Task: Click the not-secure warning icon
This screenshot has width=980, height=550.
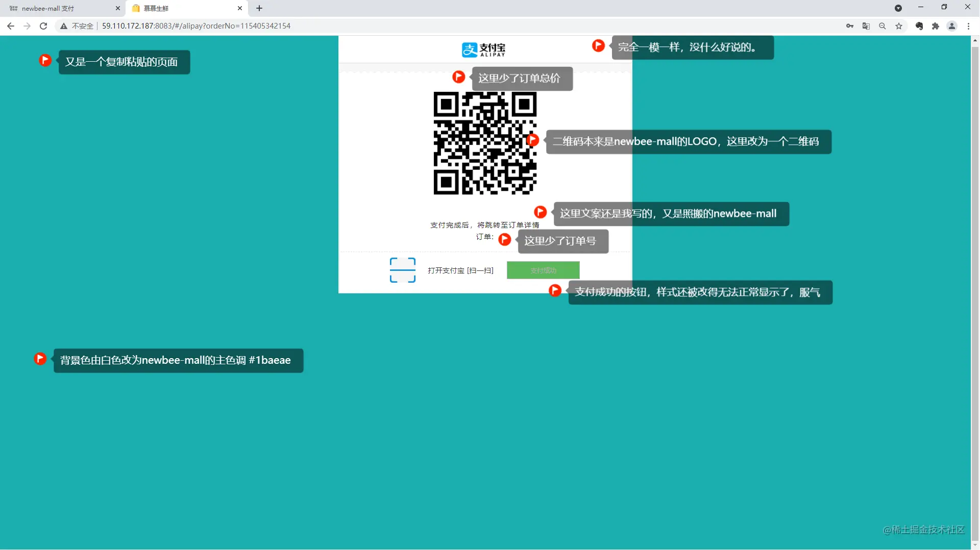Action: click(x=64, y=26)
